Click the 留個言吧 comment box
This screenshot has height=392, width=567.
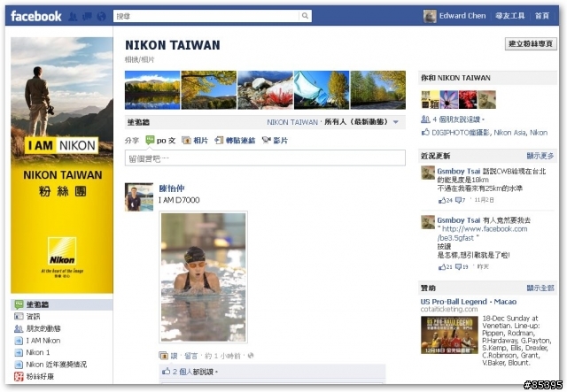(x=265, y=158)
